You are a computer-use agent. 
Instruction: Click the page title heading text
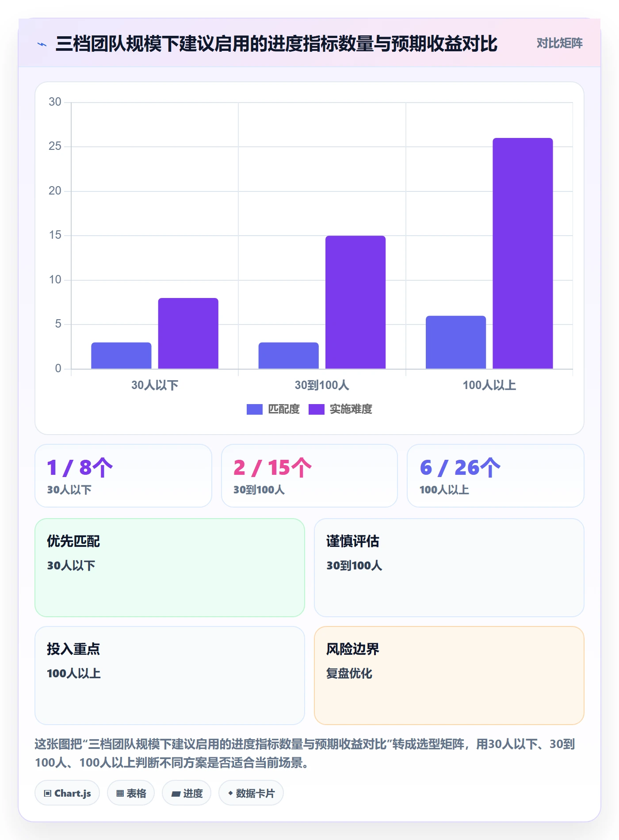pyautogui.click(x=276, y=44)
